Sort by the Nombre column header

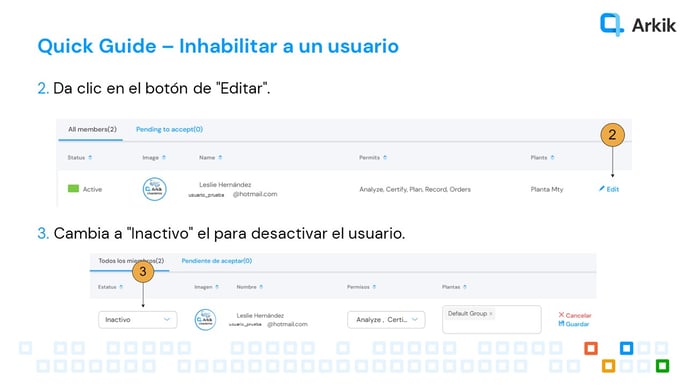(250, 287)
